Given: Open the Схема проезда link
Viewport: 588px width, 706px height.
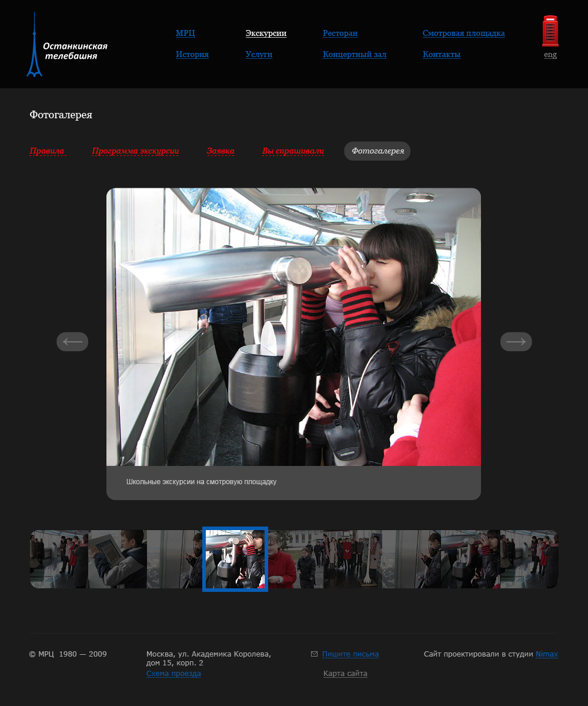Looking at the screenshot, I should pos(173,674).
